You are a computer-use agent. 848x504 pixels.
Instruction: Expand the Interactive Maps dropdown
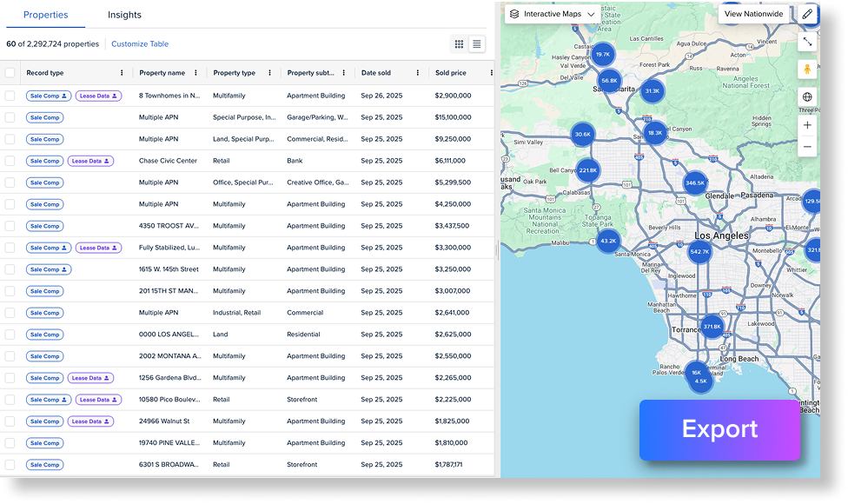tap(591, 14)
